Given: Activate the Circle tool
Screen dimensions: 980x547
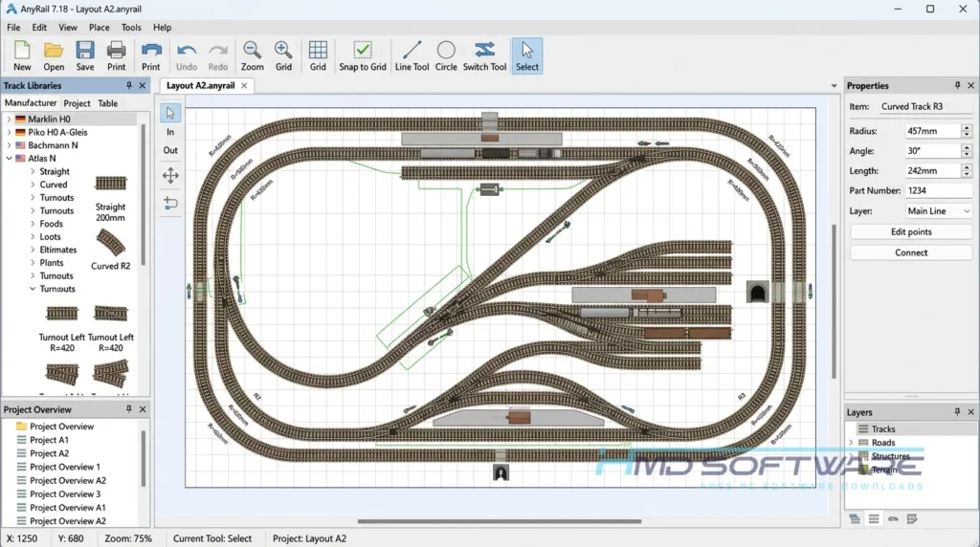Looking at the screenshot, I should coord(446,56).
